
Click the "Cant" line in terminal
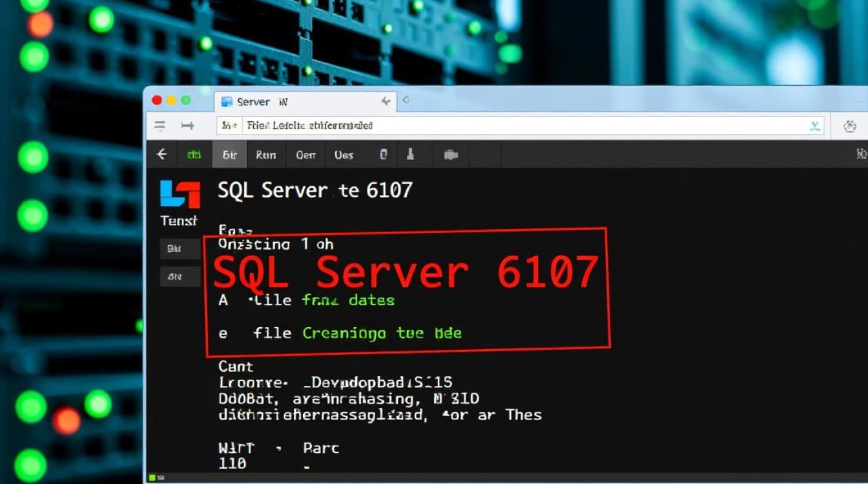tap(236, 367)
